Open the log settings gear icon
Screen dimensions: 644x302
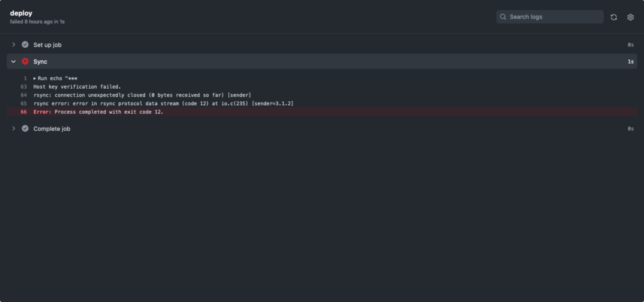(x=630, y=17)
